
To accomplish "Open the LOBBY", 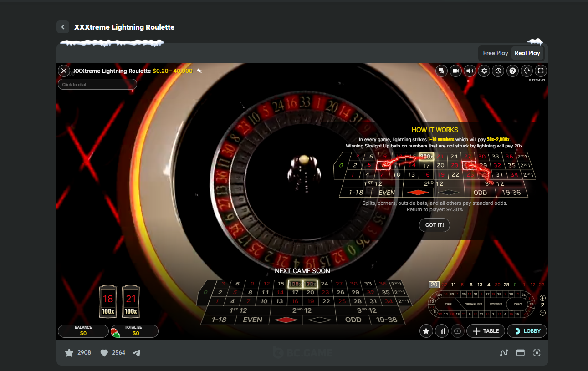I will coord(527,331).
